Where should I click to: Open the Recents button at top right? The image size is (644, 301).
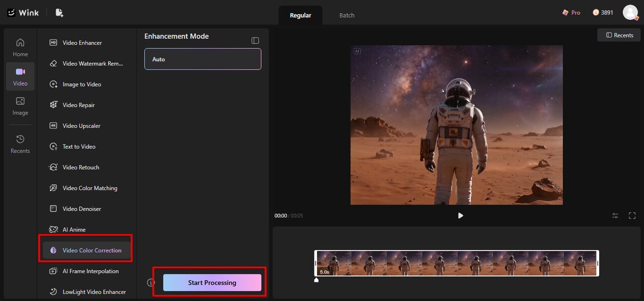(619, 35)
